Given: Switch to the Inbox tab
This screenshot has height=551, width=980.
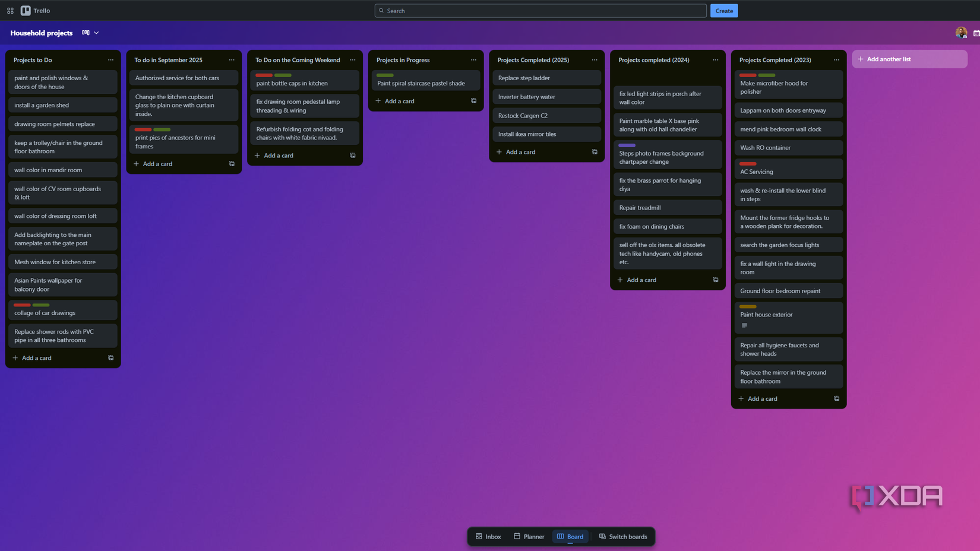Looking at the screenshot, I should tap(488, 537).
